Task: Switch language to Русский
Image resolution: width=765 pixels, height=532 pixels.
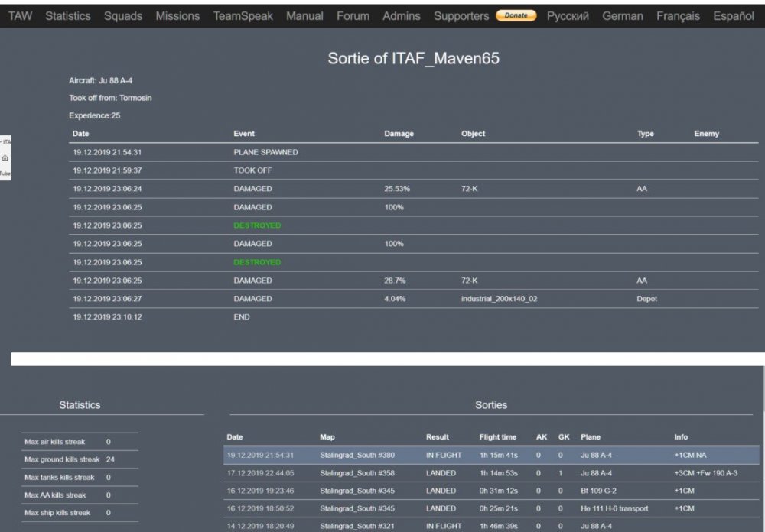Action: tap(568, 16)
